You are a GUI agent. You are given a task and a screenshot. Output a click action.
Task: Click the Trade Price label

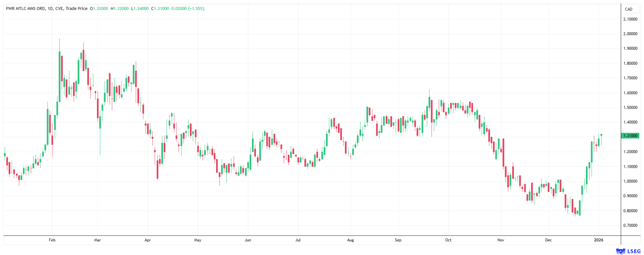pyautogui.click(x=76, y=8)
